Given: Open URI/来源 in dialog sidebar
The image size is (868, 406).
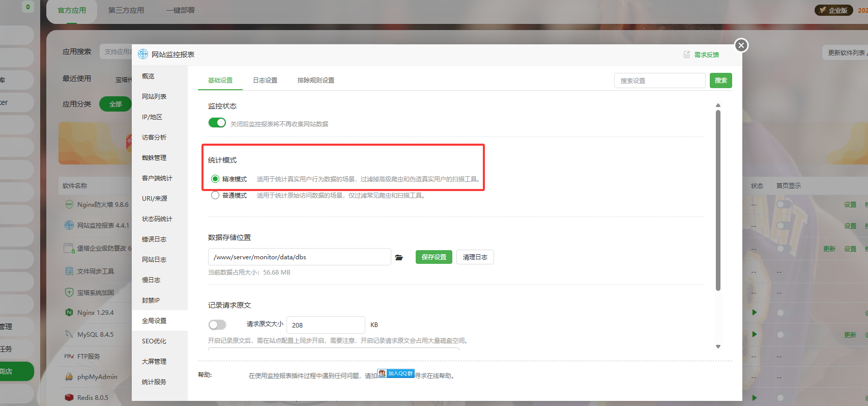Looking at the screenshot, I should pos(160,198).
